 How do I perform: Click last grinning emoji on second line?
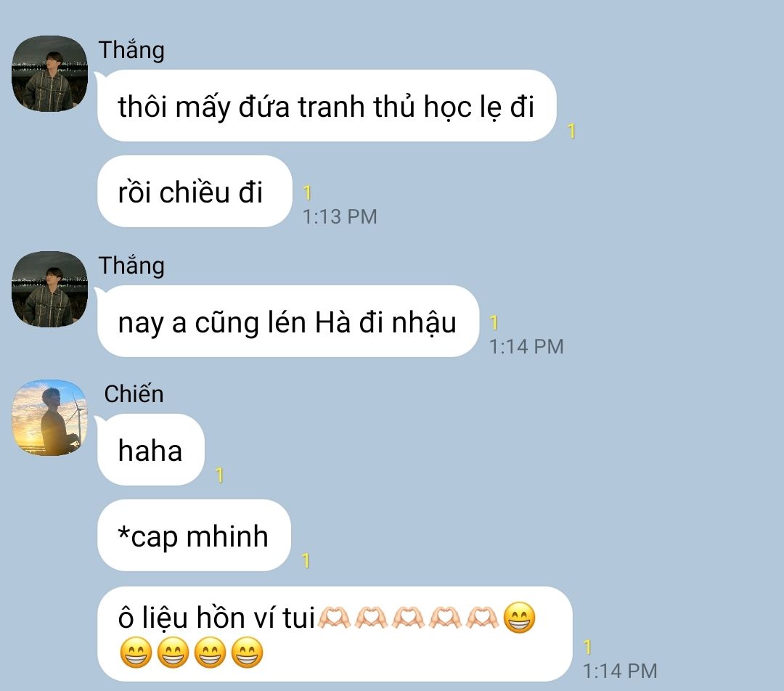pyautogui.click(x=247, y=653)
